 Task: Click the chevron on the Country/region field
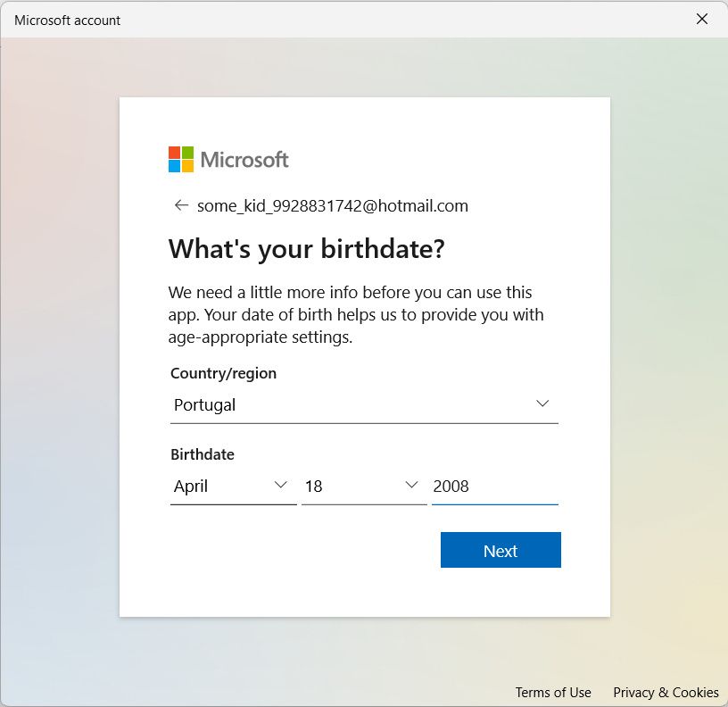pyautogui.click(x=542, y=403)
